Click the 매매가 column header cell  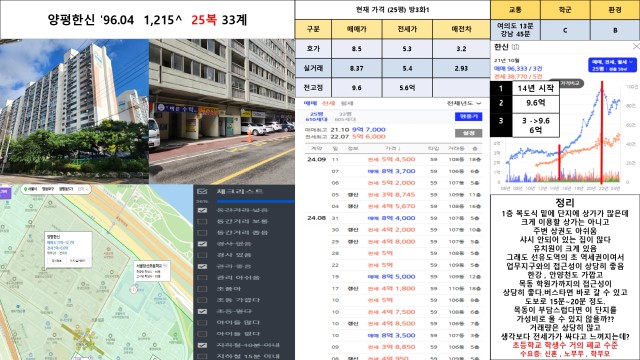(357, 29)
